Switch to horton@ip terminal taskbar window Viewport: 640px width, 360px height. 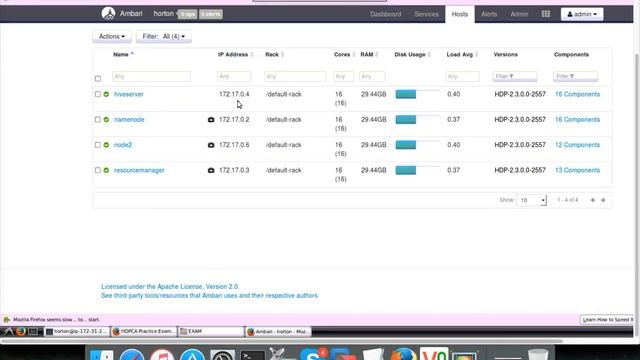pyautogui.click(x=77, y=331)
